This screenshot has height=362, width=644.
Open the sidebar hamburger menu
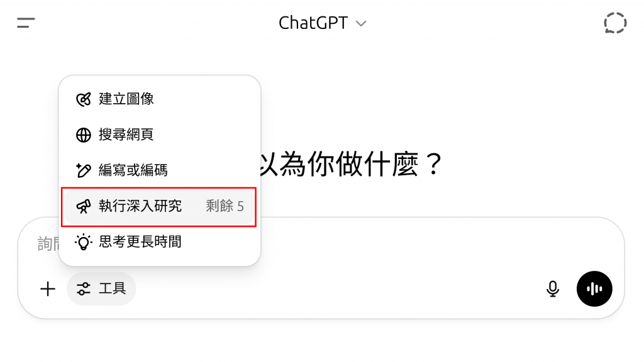[x=26, y=23]
